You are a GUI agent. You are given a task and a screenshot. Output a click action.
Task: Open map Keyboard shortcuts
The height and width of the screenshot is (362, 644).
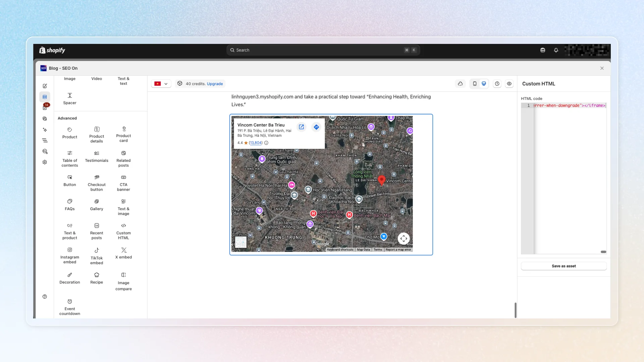(x=340, y=250)
